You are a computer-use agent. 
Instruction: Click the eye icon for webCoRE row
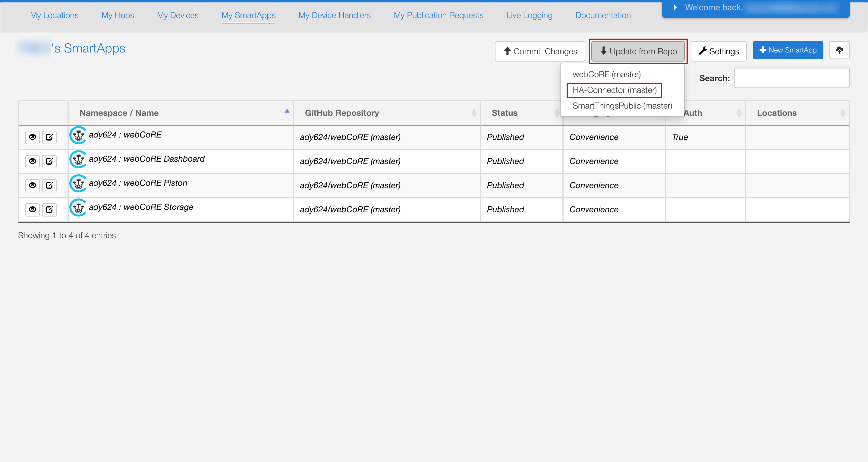point(32,137)
